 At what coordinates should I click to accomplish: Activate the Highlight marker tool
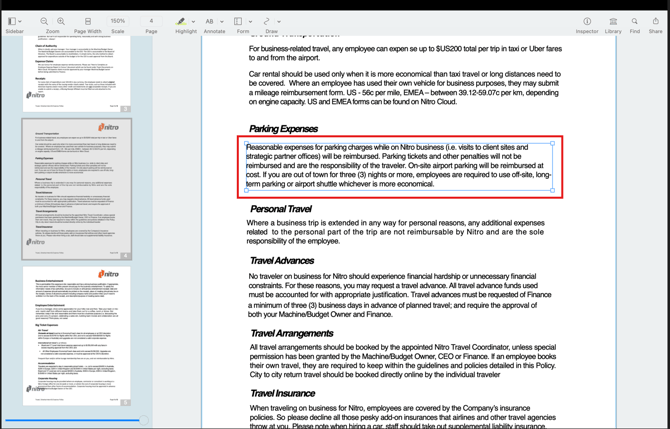click(x=181, y=20)
